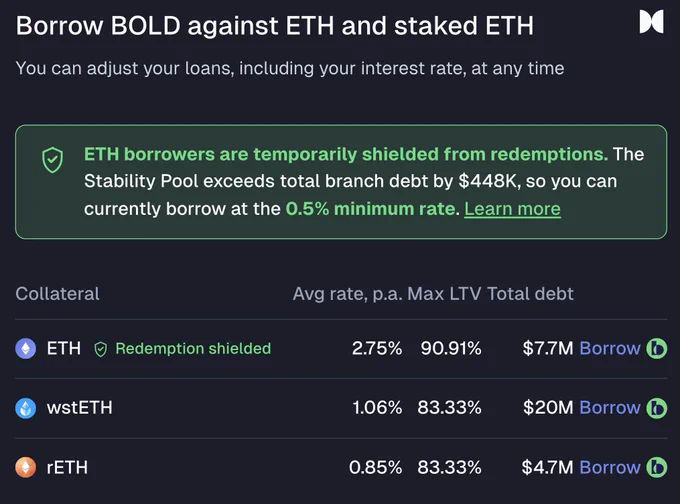Image resolution: width=680 pixels, height=504 pixels.
Task: Click the Max LTV column header
Action: click(444, 294)
